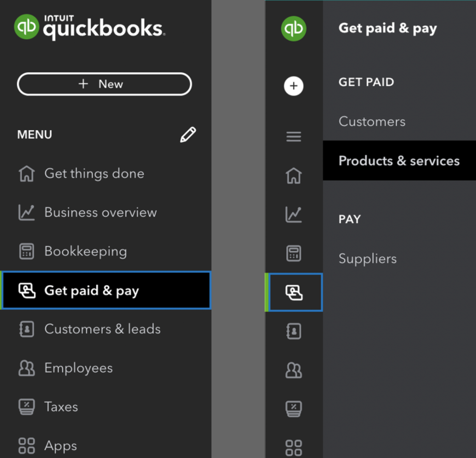Select the Home icon in collapsed sidebar
The width and height of the screenshot is (476, 458).
point(293,175)
